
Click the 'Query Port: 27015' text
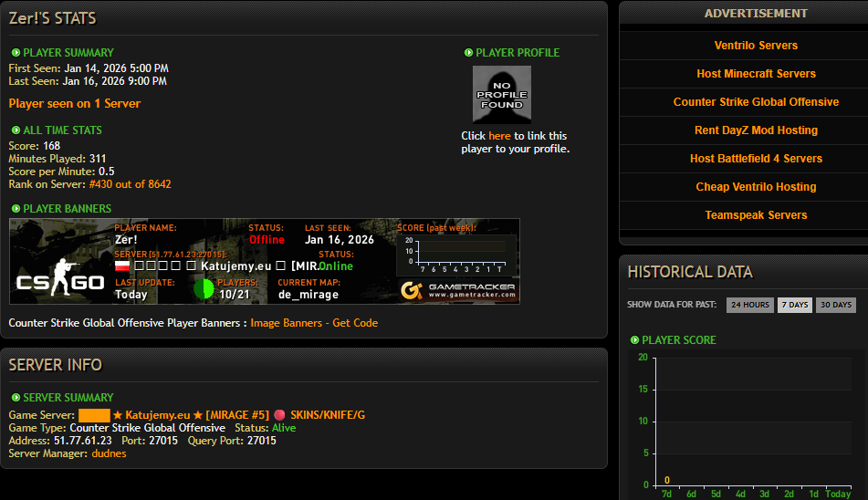point(232,441)
